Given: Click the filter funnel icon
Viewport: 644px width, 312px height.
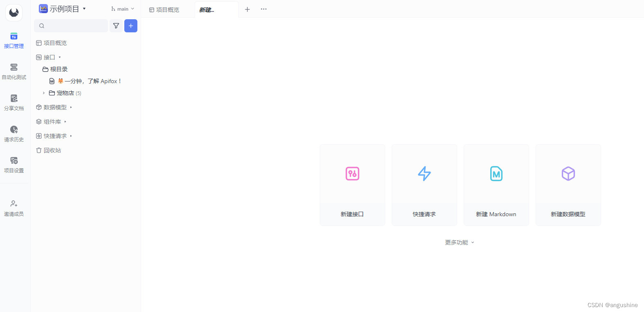Looking at the screenshot, I should click(x=116, y=26).
